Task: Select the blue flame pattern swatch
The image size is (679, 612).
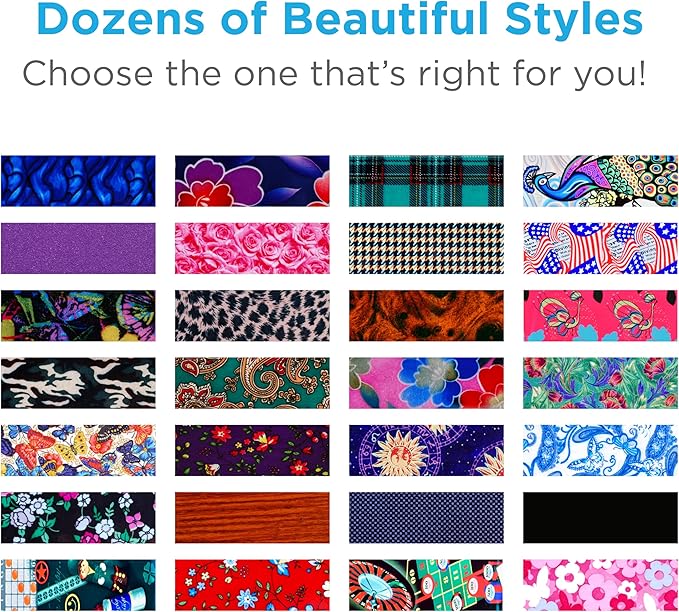Action: pyautogui.click(x=78, y=181)
